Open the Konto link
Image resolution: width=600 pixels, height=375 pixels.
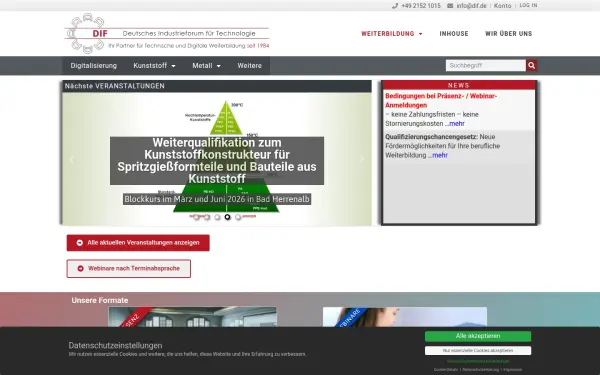[x=502, y=6]
